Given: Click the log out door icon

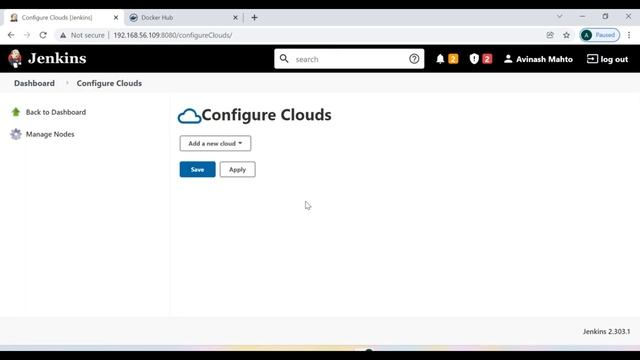Looking at the screenshot, I should (592, 59).
